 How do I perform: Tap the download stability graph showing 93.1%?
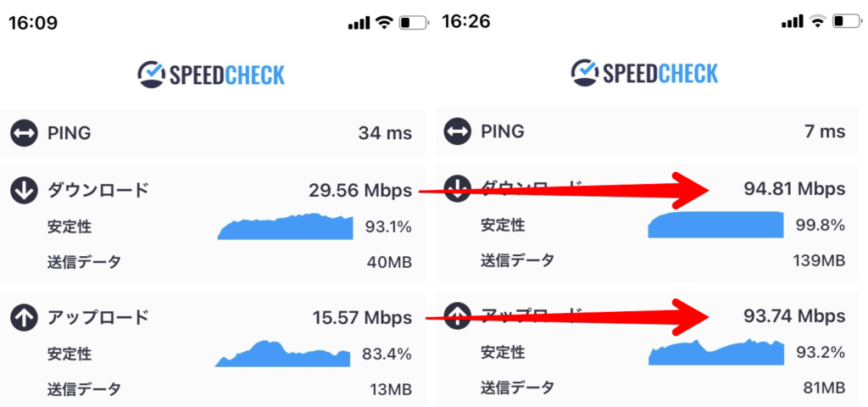285,226
